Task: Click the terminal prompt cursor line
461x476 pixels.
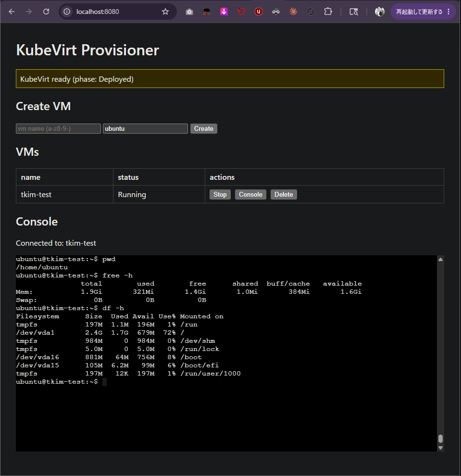Action: 62,382
